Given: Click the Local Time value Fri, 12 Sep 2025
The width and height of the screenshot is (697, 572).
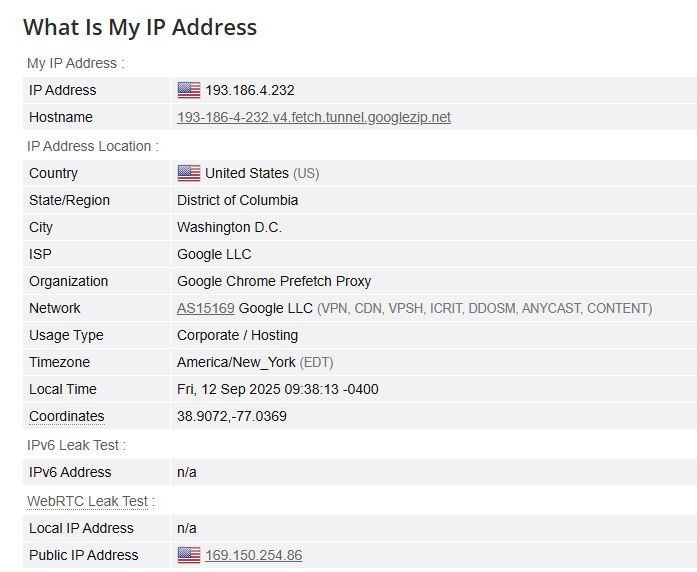Looking at the screenshot, I should [278, 389].
